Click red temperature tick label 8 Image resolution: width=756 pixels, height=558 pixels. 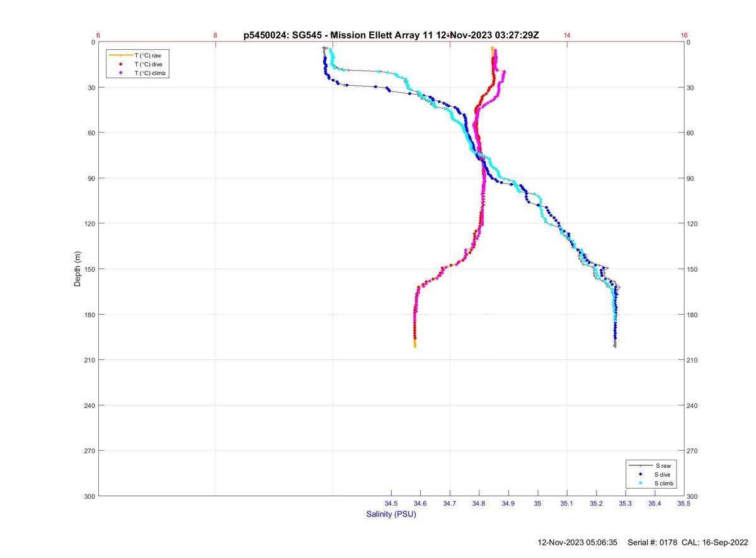215,35
